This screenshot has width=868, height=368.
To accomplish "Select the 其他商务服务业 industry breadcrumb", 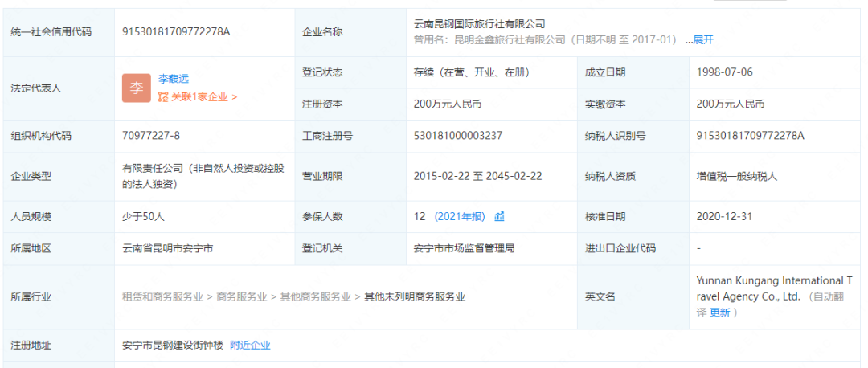I will pos(315,296).
